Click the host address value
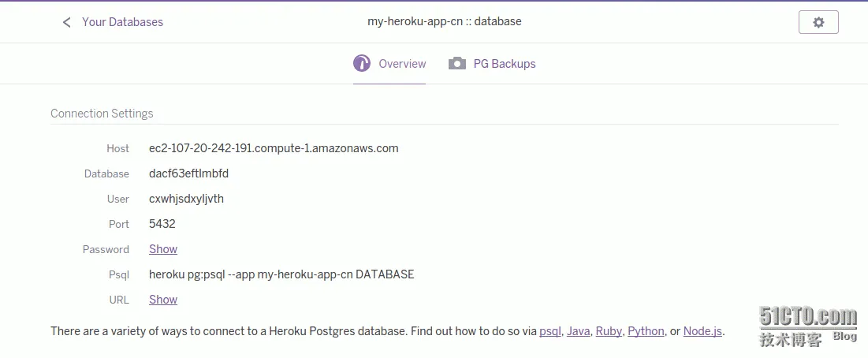Screen dimensions: 868x358 coord(274,148)
